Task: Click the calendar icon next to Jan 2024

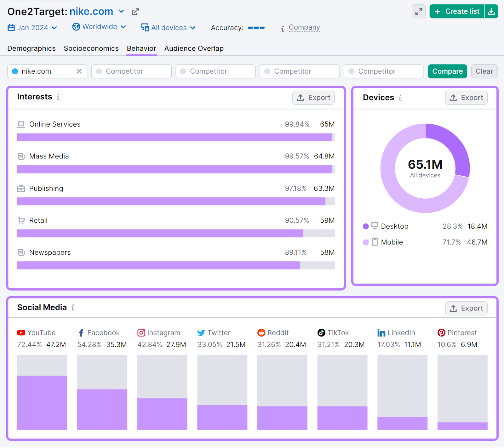Action: [11, 27]
